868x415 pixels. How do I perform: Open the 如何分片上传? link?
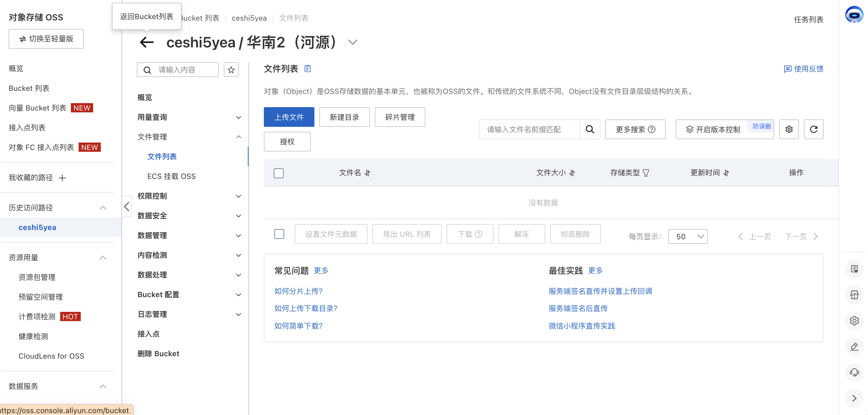point(298,291)
